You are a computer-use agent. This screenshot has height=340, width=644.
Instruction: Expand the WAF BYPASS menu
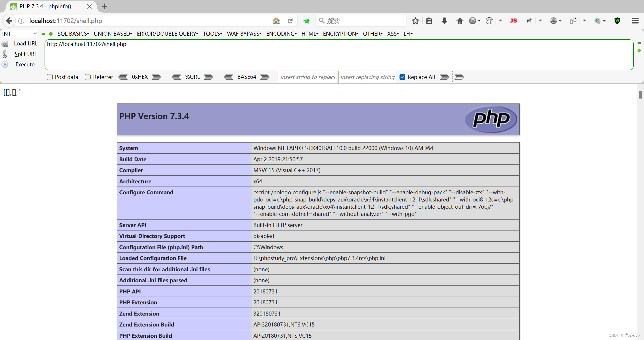pyautogui.click(x=244, y=34)
